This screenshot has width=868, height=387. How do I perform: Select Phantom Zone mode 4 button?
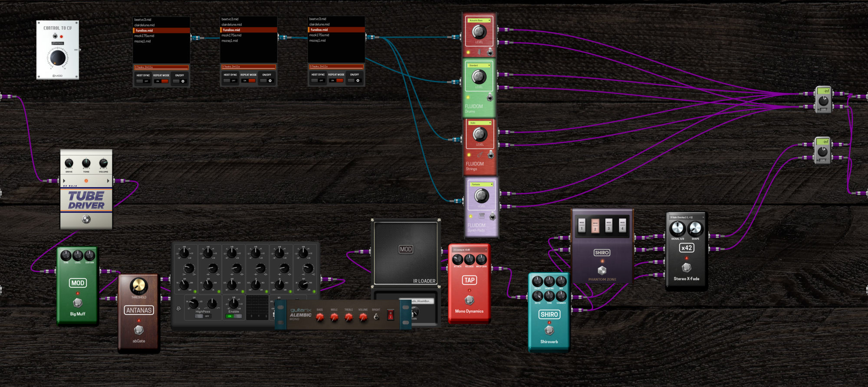coord(622,226)
